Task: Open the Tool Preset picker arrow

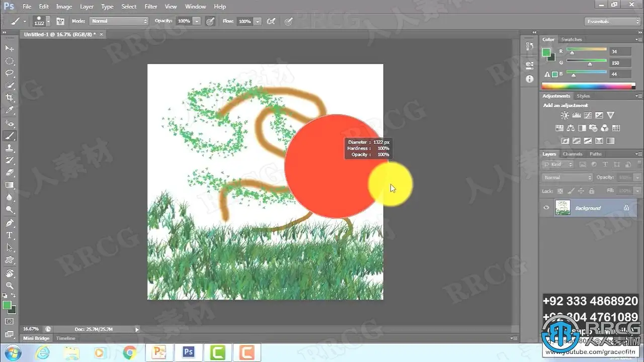Action: (24, 21)
